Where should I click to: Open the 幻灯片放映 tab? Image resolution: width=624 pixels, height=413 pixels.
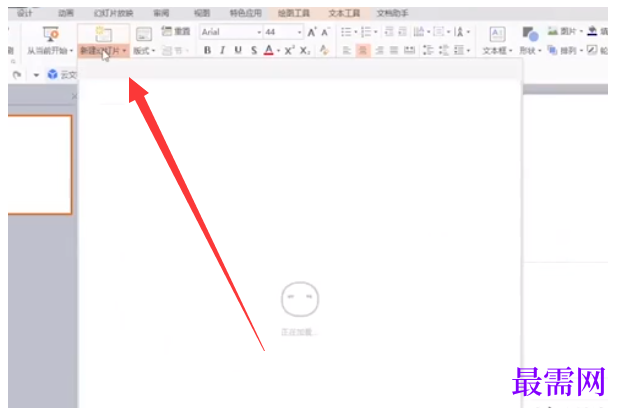click(x=113, y=13)
